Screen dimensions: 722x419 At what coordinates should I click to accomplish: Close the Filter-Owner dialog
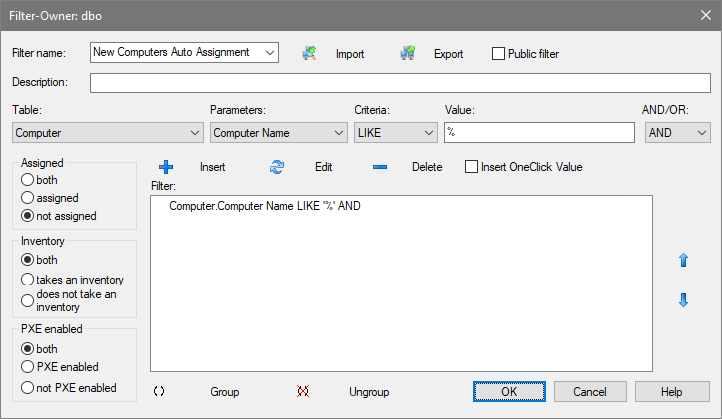coord(706,15)
